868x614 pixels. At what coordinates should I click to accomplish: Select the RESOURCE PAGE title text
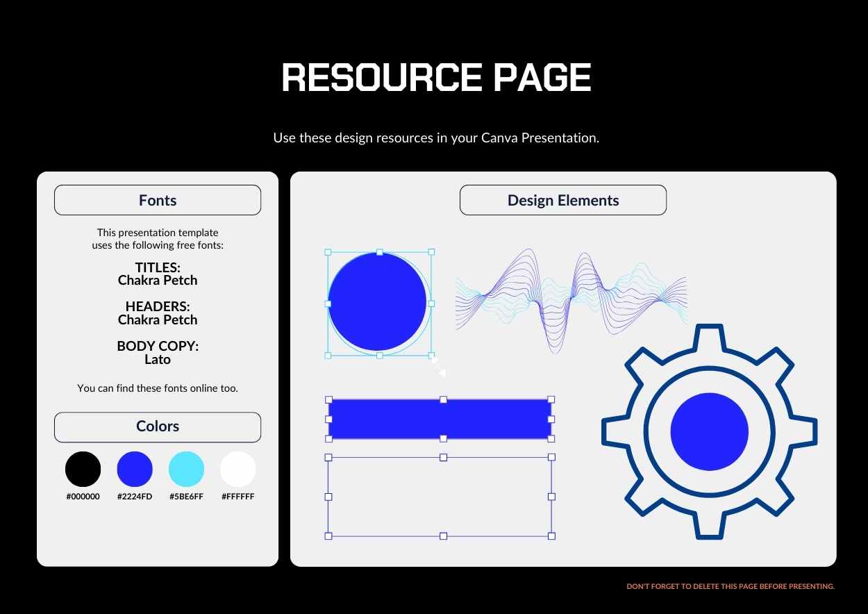[x=436, y=77]
